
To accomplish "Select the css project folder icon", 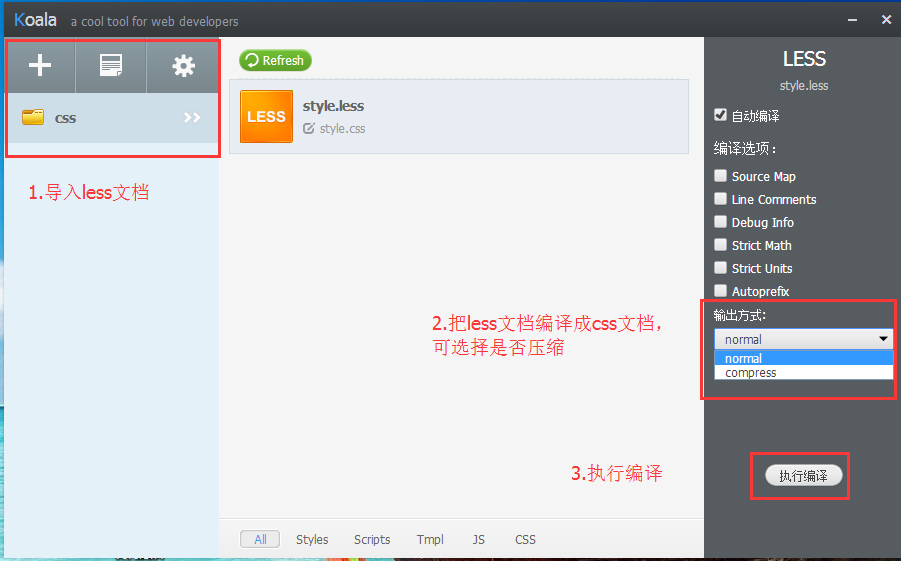I will [33, 117].
